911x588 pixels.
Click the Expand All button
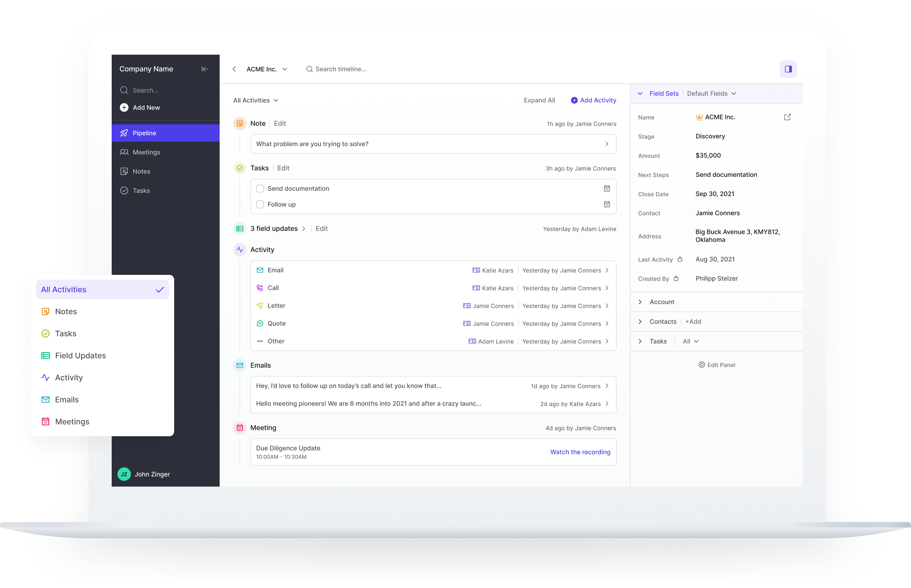539,100
